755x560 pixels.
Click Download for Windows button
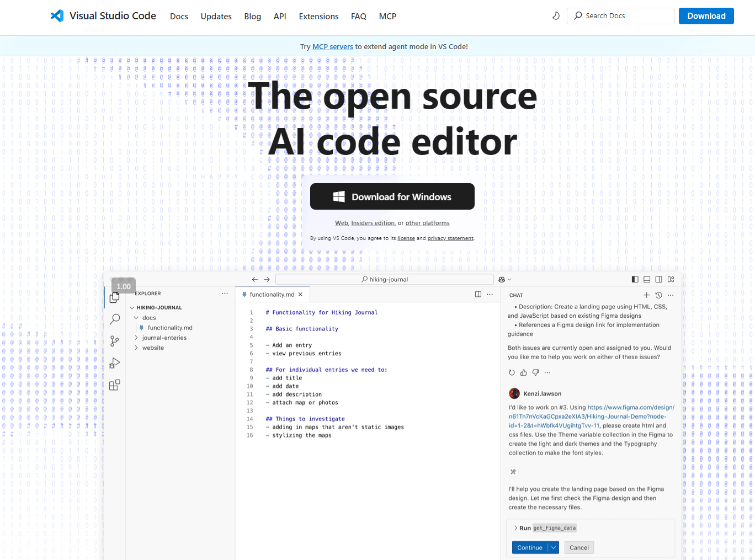click(x=392, y=196)
